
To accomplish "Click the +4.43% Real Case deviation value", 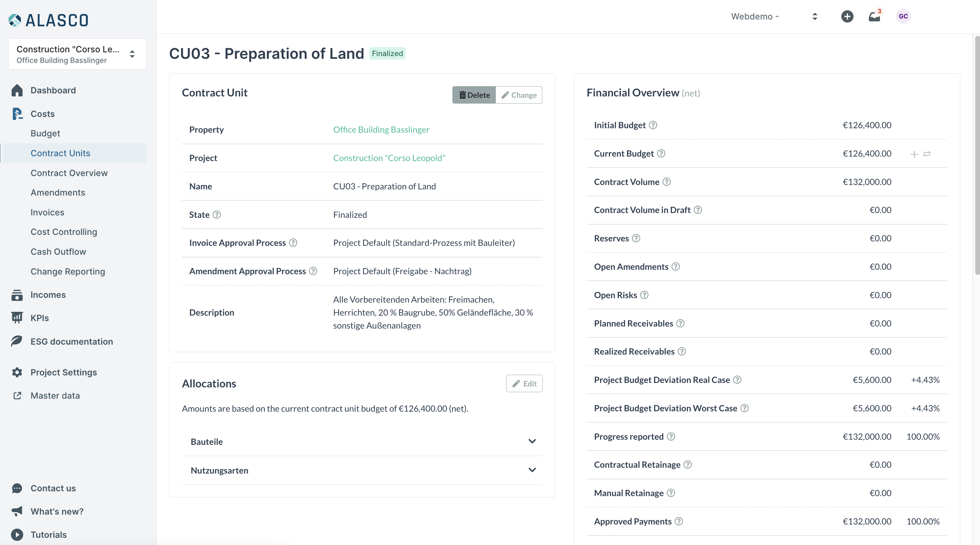I will tap(925, 380).
